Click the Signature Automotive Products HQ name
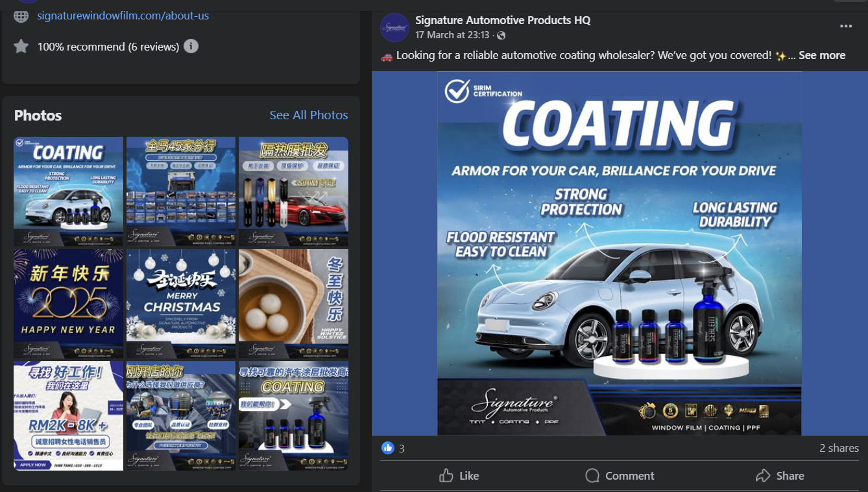This screenshot has width=868, height=492. pyautogui.click(x=503, y=20)
